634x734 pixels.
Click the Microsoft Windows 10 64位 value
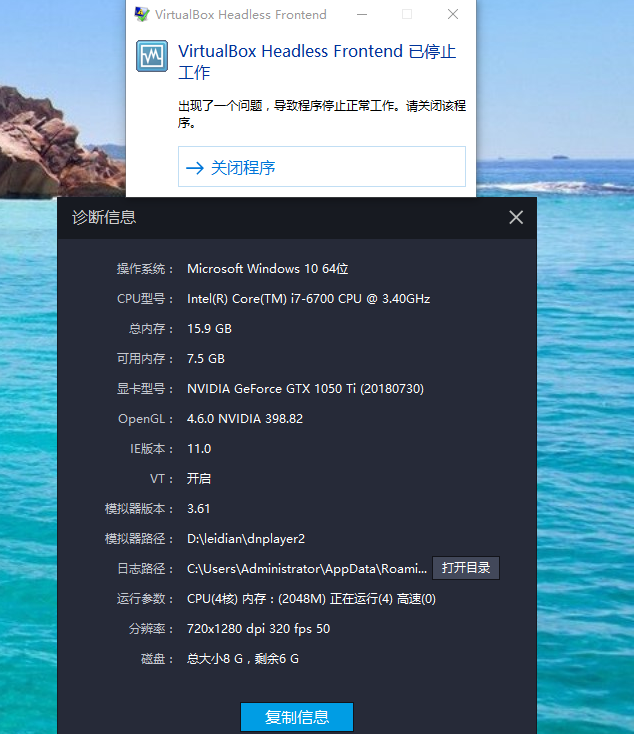[x=267, y=268]
